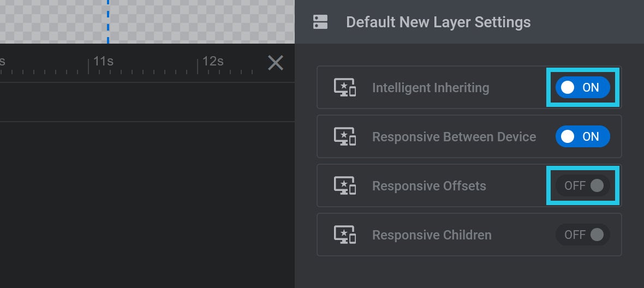
Task: Enable Responsive Offsets toggle
Action: tap(582, 185)
